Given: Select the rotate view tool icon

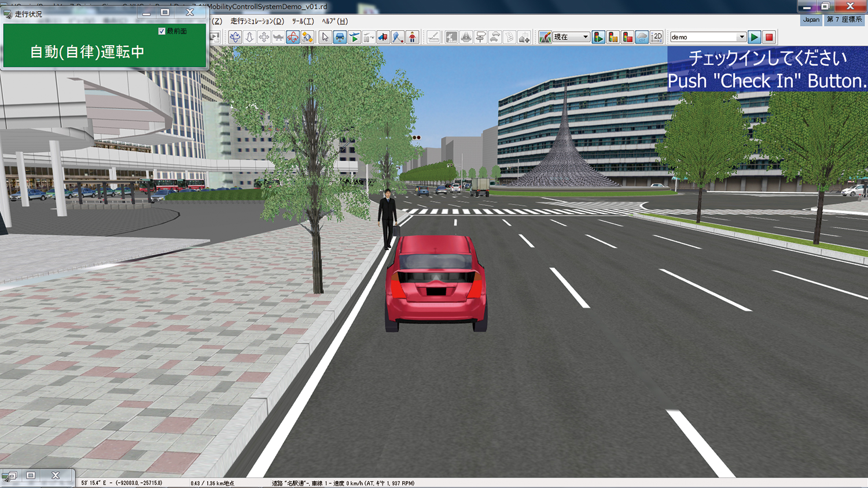Looking at the screenshot, I should point(235,38).
